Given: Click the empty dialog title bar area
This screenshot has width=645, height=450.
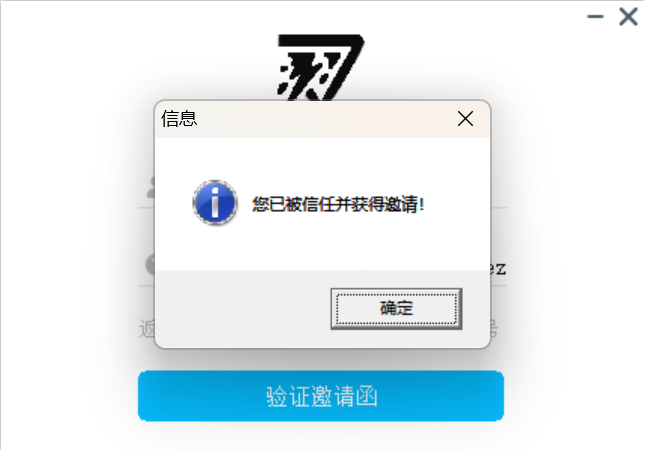Looking at the screenshot, I should tap(325, 119).
